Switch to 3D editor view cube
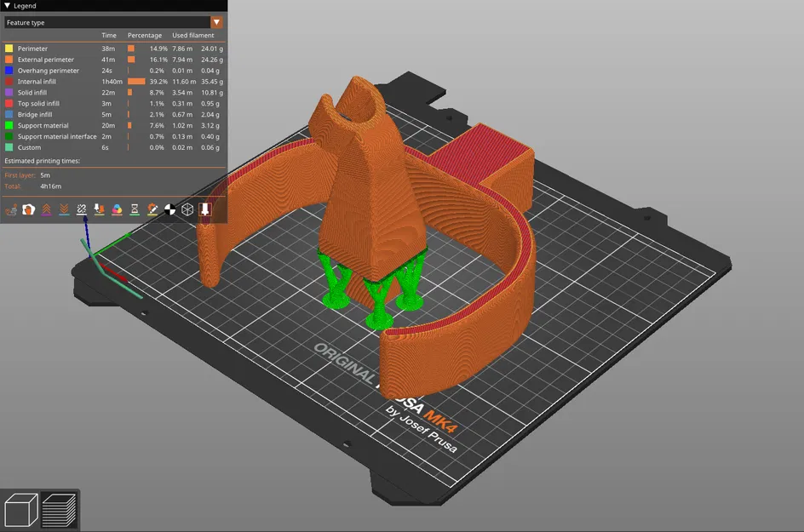 (x=21, y=510)
